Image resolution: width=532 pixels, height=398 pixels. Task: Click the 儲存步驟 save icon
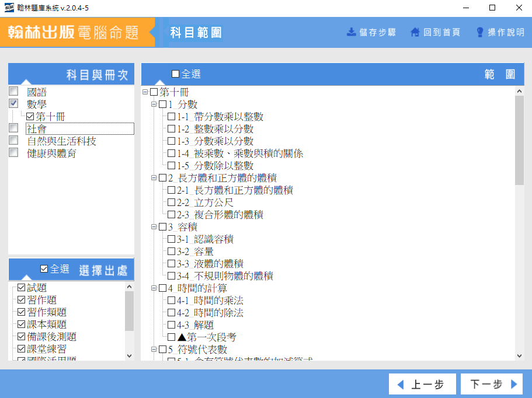coord(352,32)
